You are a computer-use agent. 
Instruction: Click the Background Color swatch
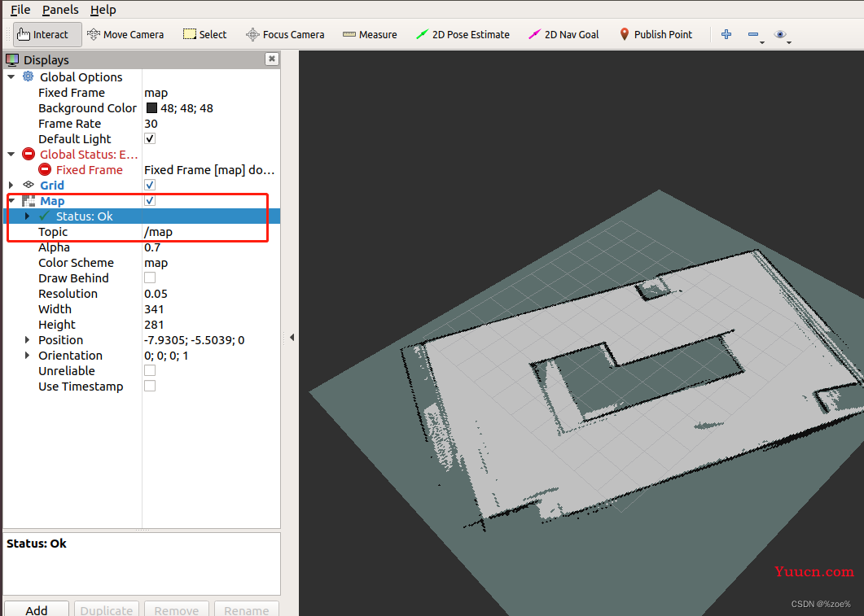click(151, 108)
